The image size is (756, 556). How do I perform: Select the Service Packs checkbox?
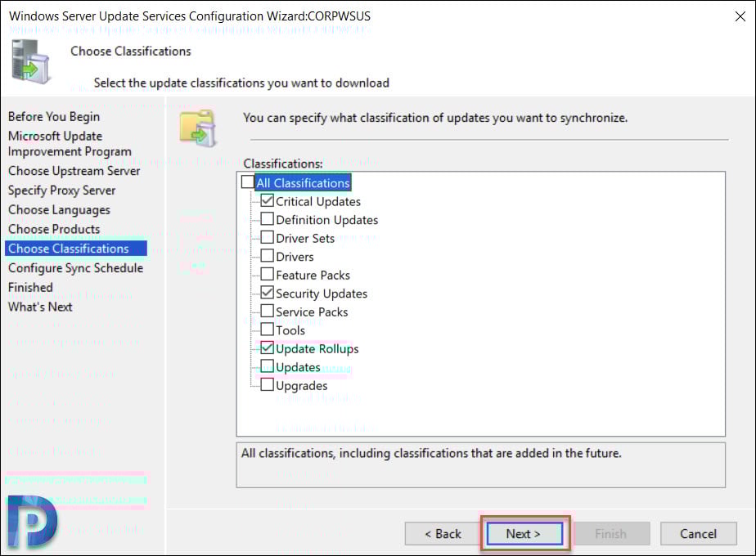tap(267, 311)
